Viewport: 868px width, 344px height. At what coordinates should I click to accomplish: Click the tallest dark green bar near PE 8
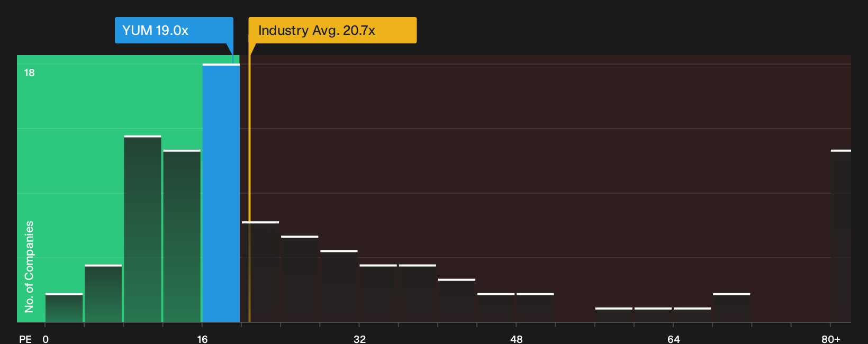click(142, 229)
